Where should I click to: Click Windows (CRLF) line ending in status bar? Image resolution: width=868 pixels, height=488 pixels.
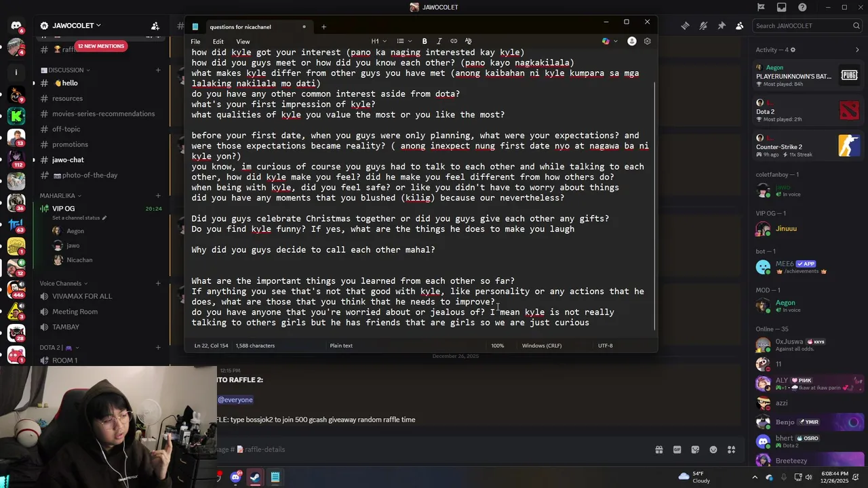(x=542, y=346)
